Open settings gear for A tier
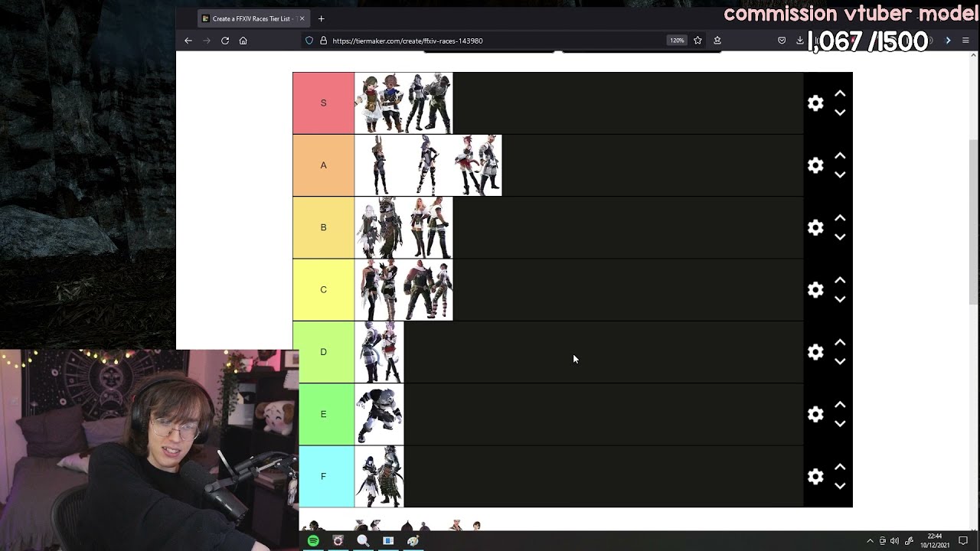 pos(815,165)
